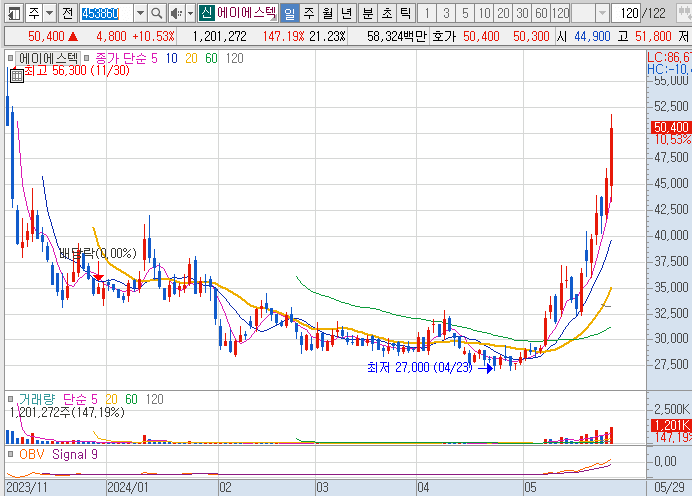Click the bar count field showing 120
Image resolution: width=692 pixels, height=496 pixels.
(x=626, y=13)
